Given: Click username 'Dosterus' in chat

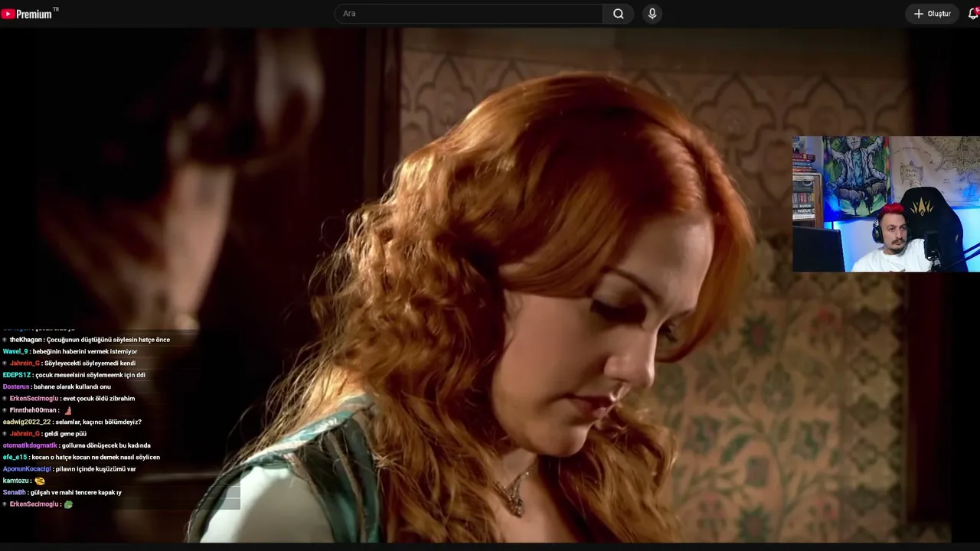Looking at the screenshot, I should pos(16,386).
